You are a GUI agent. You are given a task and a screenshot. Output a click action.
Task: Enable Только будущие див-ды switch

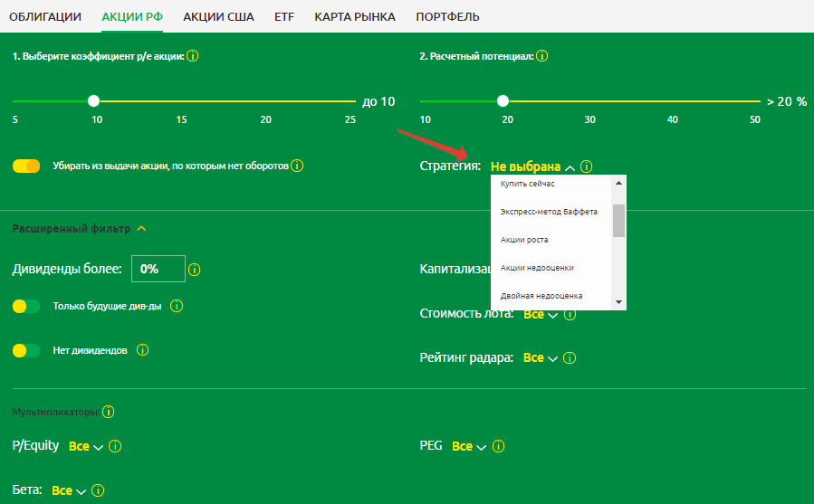click(26, 306)
